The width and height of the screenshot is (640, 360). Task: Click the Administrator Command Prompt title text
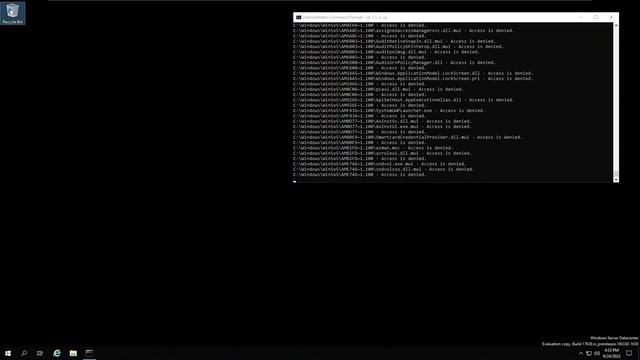pyautogui.click(x=344, y=18)
